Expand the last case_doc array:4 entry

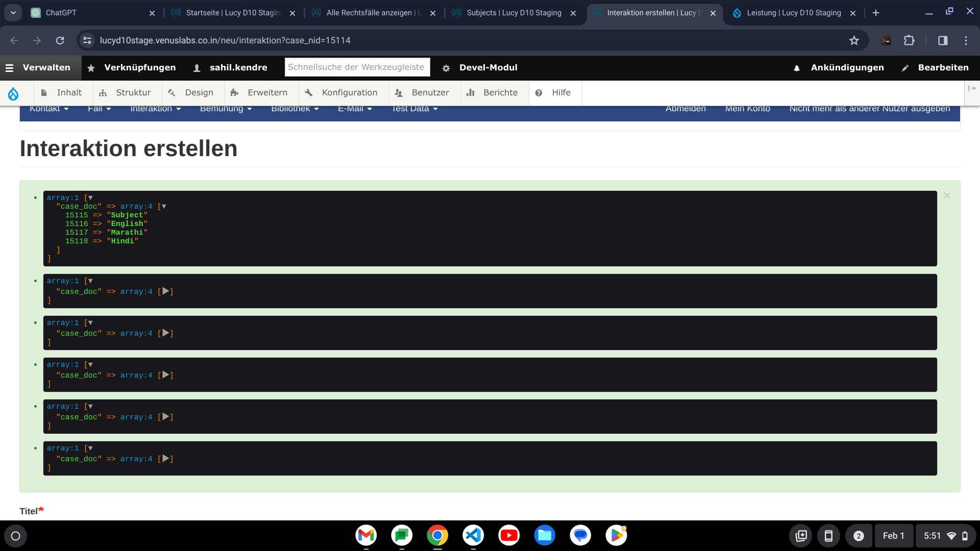(165, 459)
